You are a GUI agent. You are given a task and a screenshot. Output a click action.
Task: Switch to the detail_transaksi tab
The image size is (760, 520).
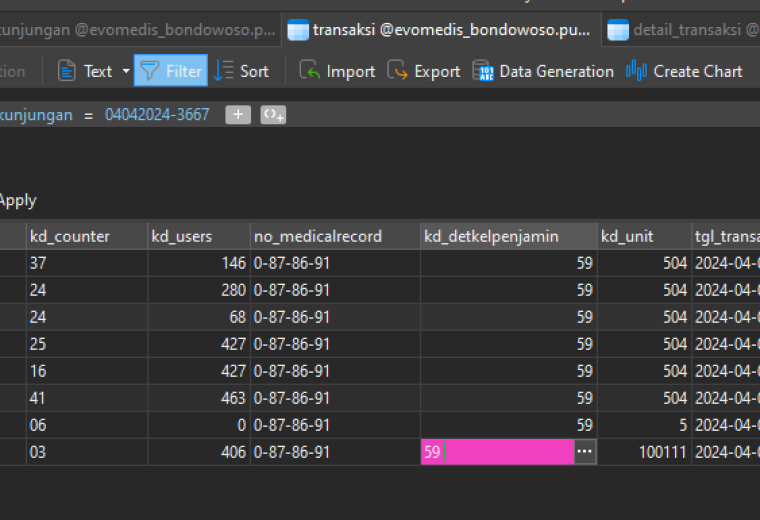click(x=681, y=30)
